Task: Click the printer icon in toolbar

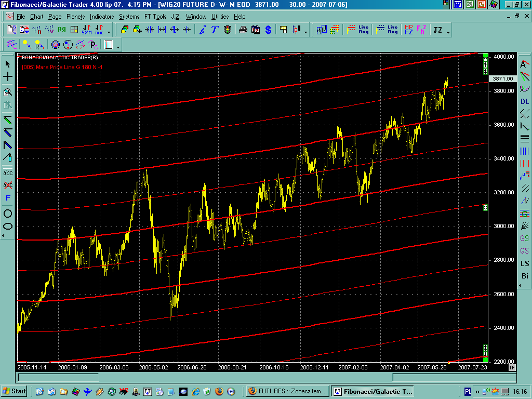Action: click(x=243, y=30)
